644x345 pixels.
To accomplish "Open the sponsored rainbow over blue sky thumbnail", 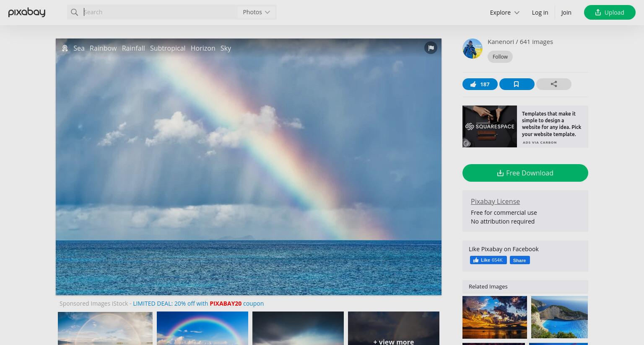I will click(203, 328).
